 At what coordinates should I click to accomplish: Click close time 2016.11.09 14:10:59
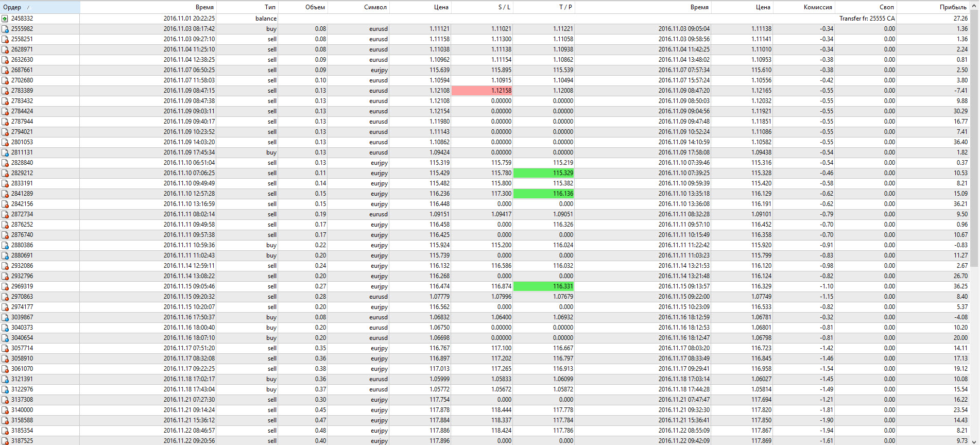click(684, 142)
